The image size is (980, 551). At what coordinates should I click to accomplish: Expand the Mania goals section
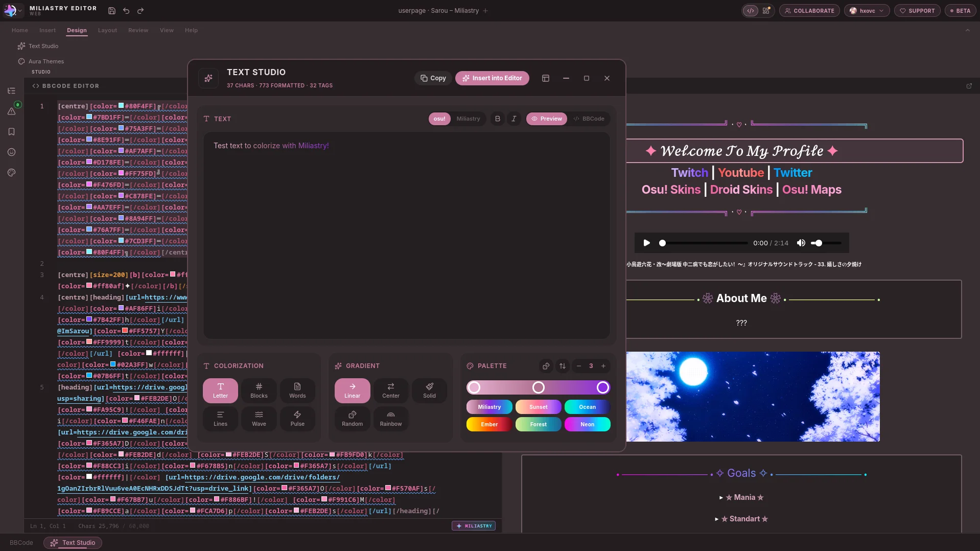coord(741,497)
